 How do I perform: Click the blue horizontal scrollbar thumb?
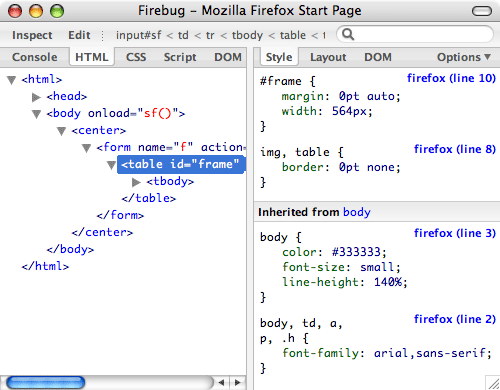click(x=46, y=382)
